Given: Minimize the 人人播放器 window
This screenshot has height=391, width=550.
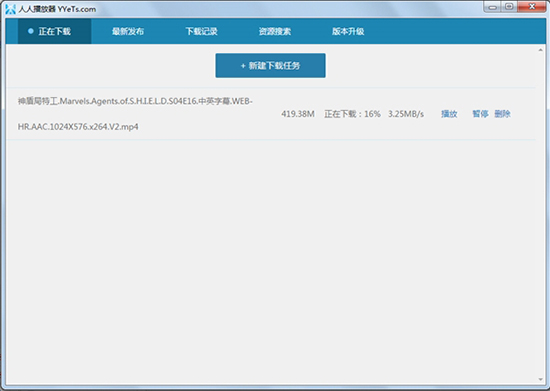Looking at the screenshot, I should (x=493, y=7).
